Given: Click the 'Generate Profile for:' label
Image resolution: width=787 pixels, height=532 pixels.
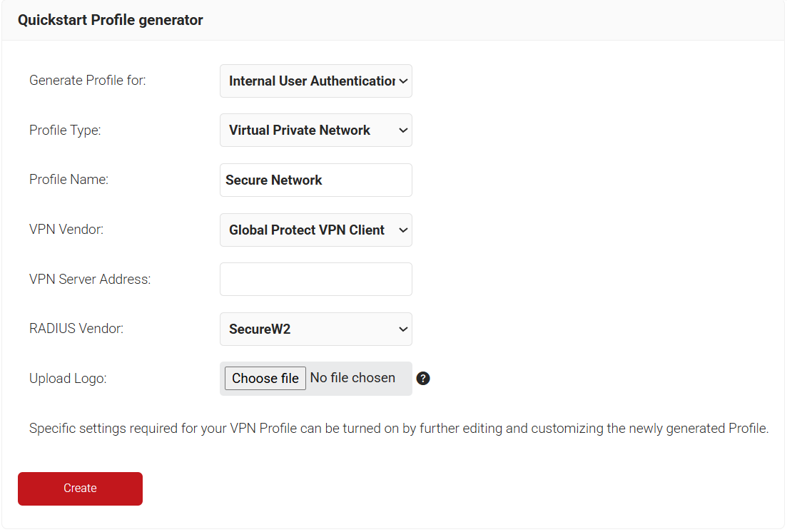Looking at the screenshot, I should tap(87, 81).
